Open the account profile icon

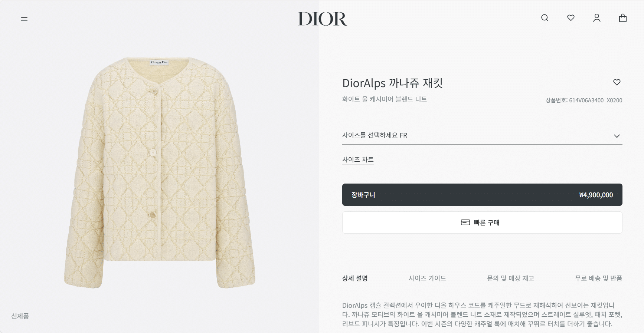click(x=597, y=18)
